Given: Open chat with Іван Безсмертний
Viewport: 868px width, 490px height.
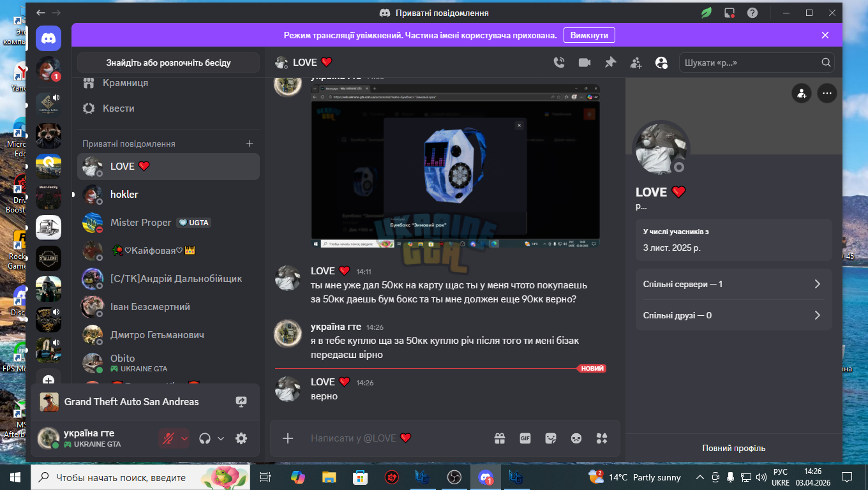Looking at the screenshot, I should coord(168,306).
